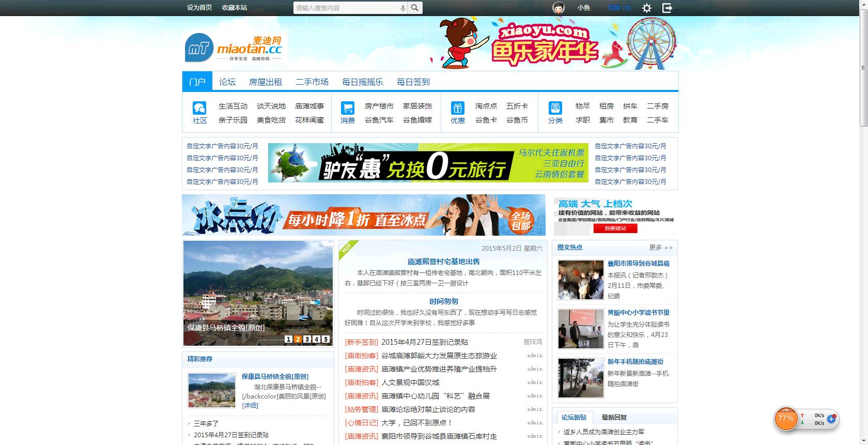Screen dimensions: 868x445
Task: Click the xiaoyu.com 鱼乐嘉年华 banner
Action: [x=553, y=43]
